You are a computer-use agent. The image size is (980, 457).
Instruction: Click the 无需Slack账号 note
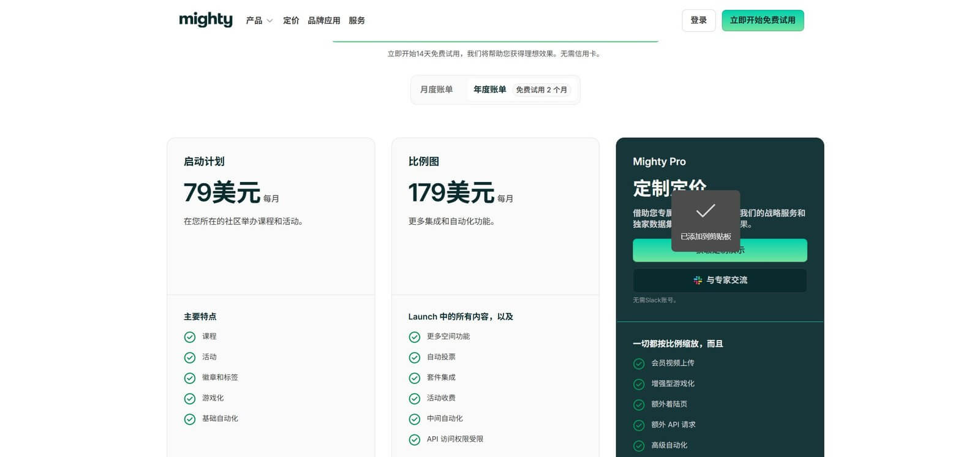pyautogui.click(x=655, y=300)
